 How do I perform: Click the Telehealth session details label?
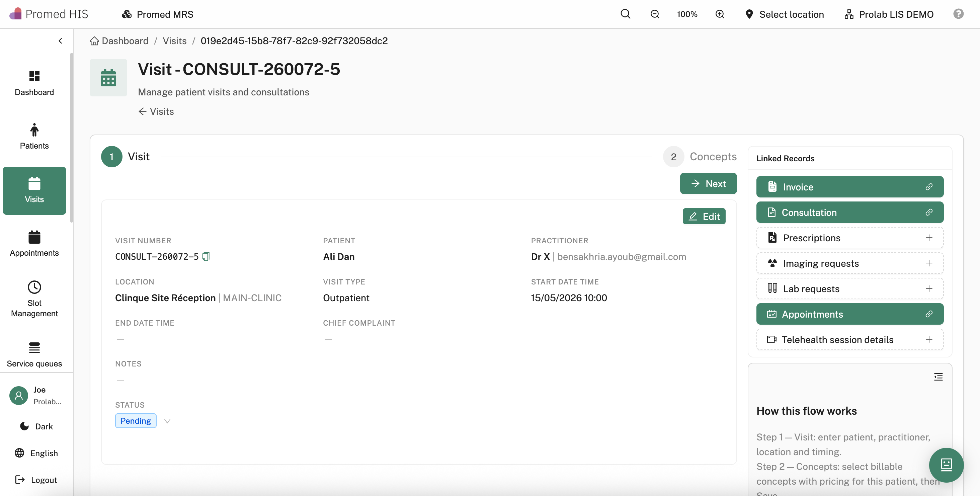pos(837,339)
